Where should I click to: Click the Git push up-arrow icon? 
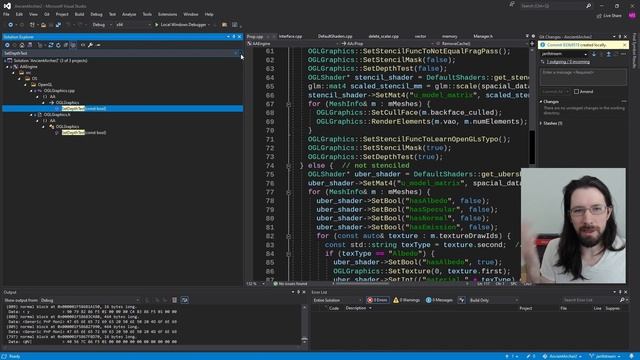tap(608, 54)
